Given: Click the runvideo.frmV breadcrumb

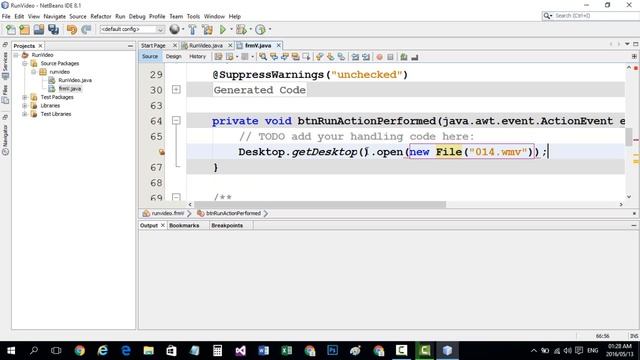Looking at the screenshot, I should pos(168,213).
